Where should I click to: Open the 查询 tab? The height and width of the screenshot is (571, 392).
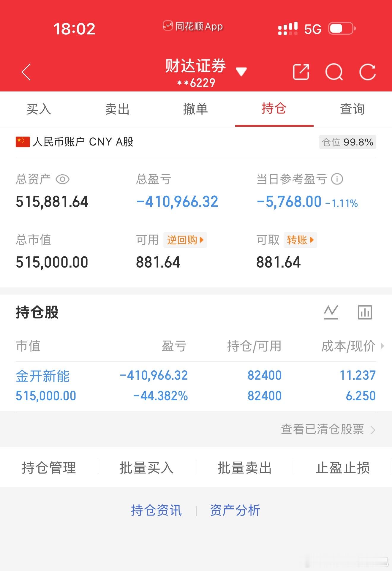click(353, 109)
